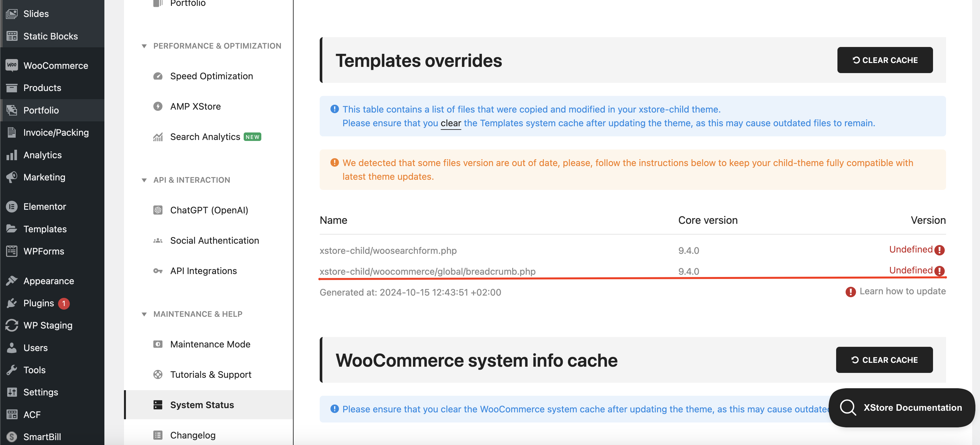Screen dimensions: 980x445
Task: Click the Name column header
Action: pos(333,220)
